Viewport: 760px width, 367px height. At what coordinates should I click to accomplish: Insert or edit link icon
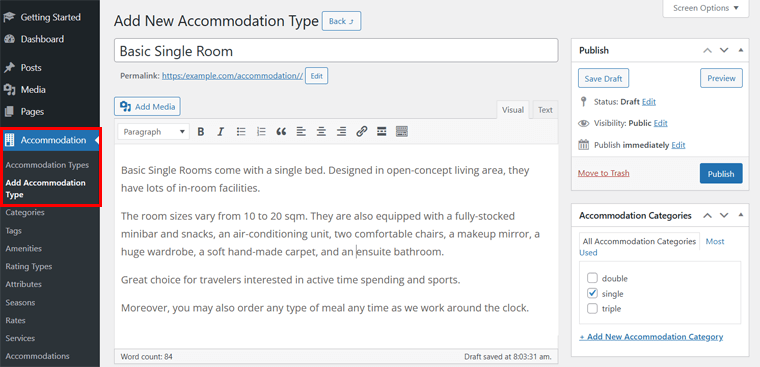pos(362,131)
